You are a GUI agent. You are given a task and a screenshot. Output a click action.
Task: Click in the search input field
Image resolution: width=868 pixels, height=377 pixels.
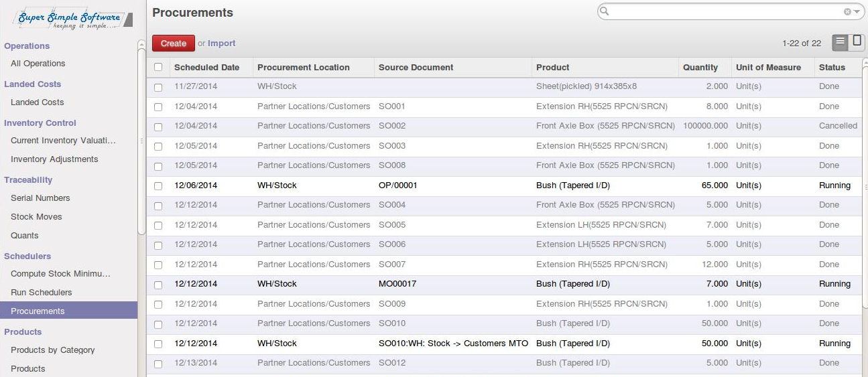[x=726, y=11]
